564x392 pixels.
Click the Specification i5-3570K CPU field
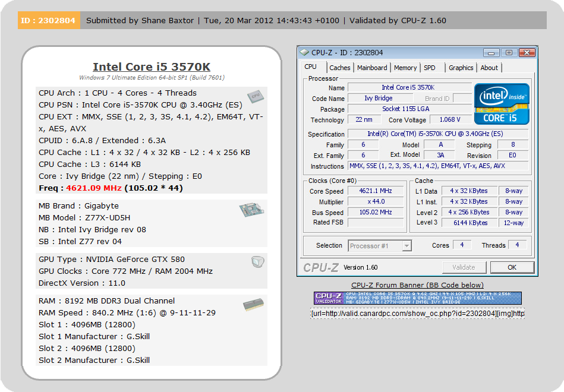pos(438,134)
